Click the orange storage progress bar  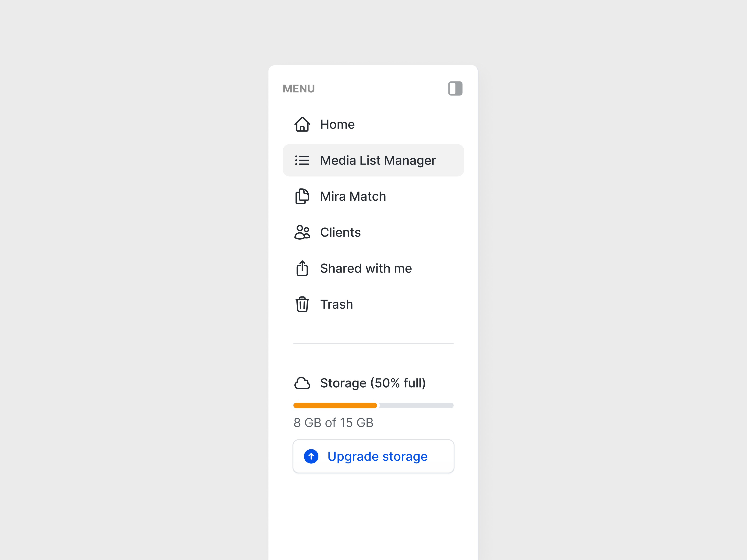(335, 405)
